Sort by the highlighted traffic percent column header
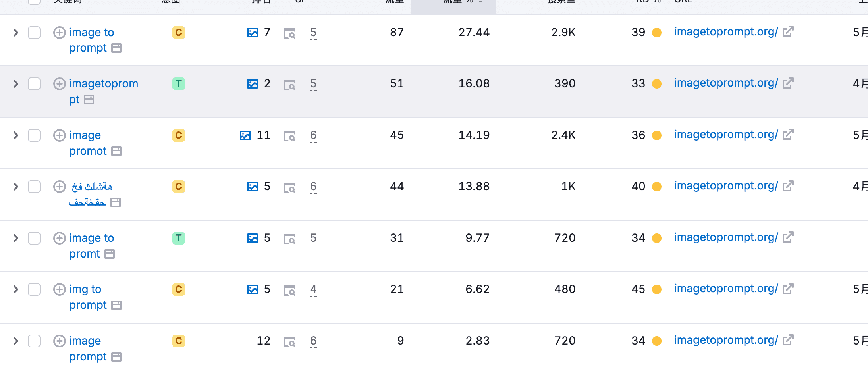 tap(453, 5)
